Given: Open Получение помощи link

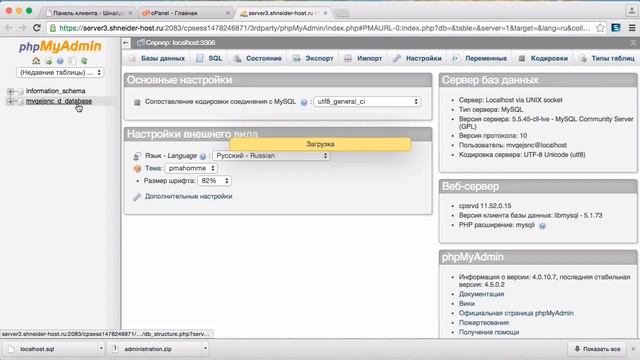Looking at the screenshot, I should pos(489,332).
